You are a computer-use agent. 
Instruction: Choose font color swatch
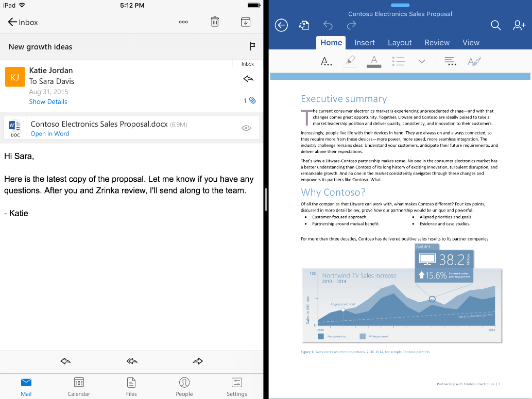click(374, 61)
